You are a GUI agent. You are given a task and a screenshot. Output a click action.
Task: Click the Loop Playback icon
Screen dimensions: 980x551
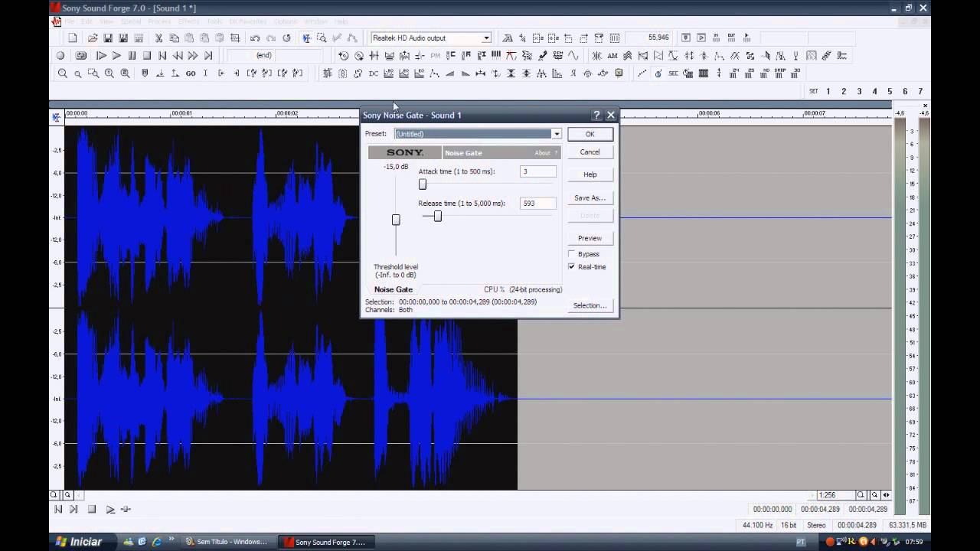coord(81,55)
